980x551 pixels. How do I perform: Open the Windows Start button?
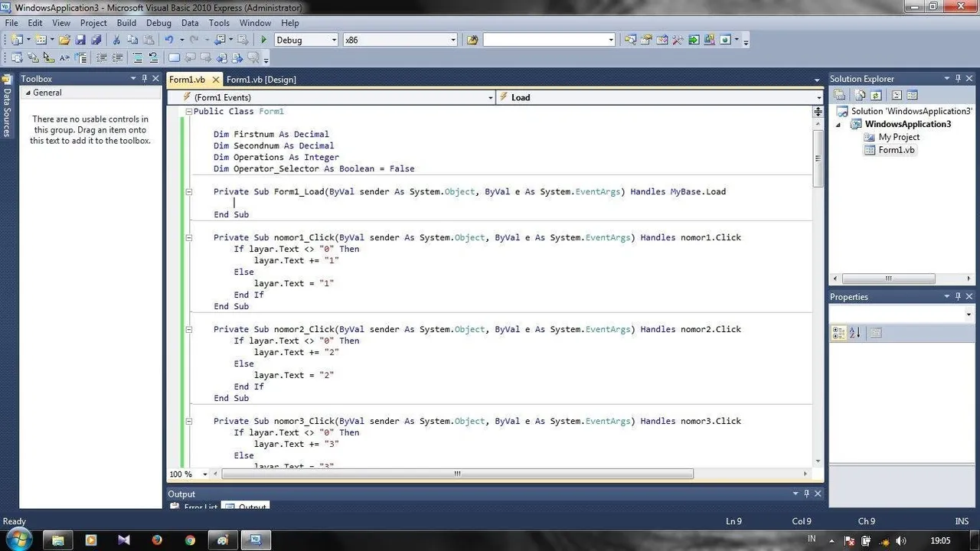pyautogui.click(x=18, y=540)
